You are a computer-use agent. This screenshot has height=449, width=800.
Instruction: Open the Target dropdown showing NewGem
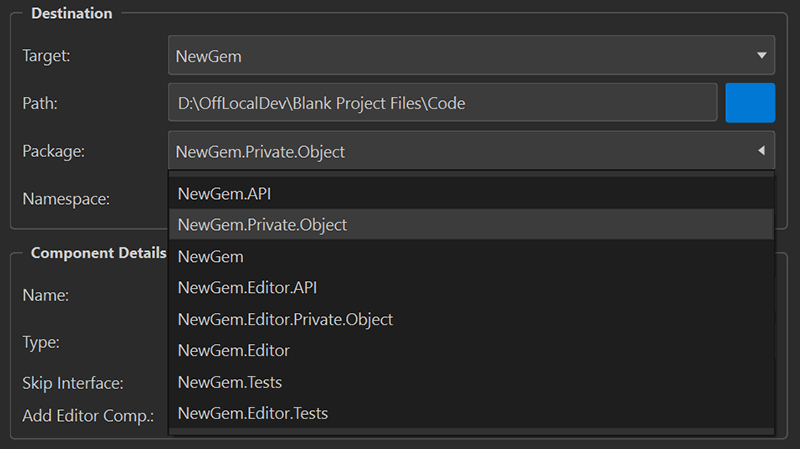coord(471,55)
